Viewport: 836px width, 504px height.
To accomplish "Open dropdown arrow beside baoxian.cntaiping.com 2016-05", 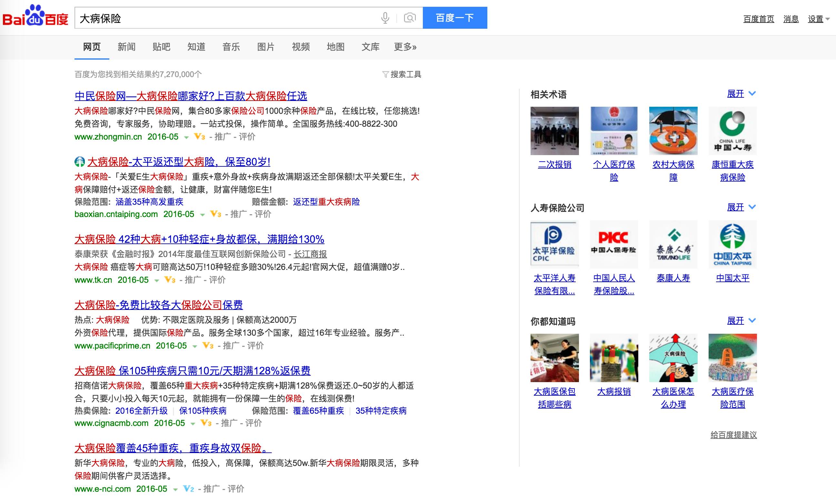I will (x=202, y=215).
